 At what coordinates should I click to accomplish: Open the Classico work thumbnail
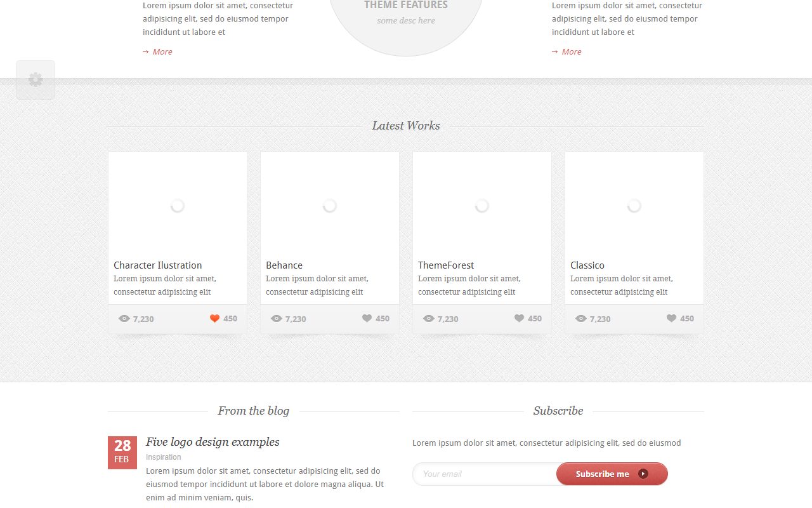(x=634, y=204)
